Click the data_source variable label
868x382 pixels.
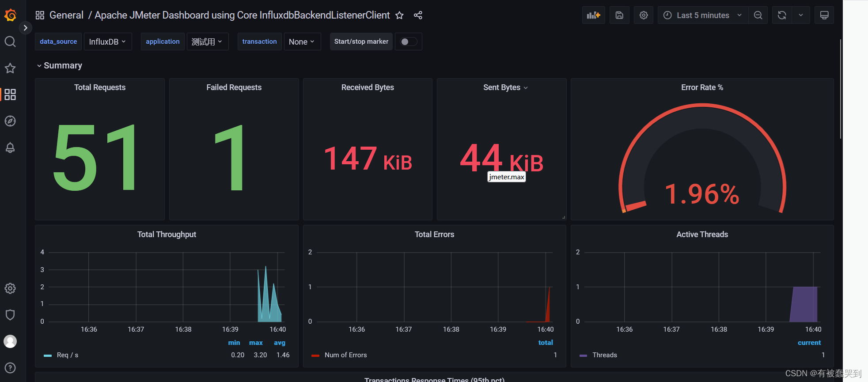pyautogui.click(x=58, y=42)
